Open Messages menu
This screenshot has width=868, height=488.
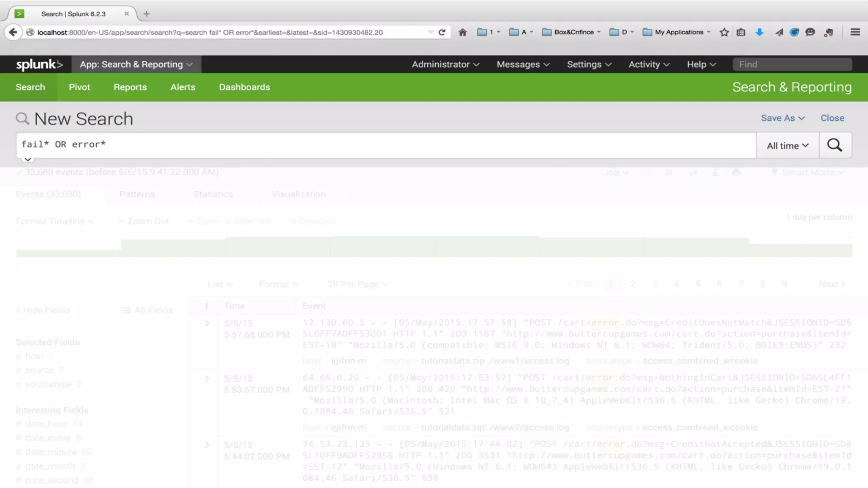click(523, 64)
